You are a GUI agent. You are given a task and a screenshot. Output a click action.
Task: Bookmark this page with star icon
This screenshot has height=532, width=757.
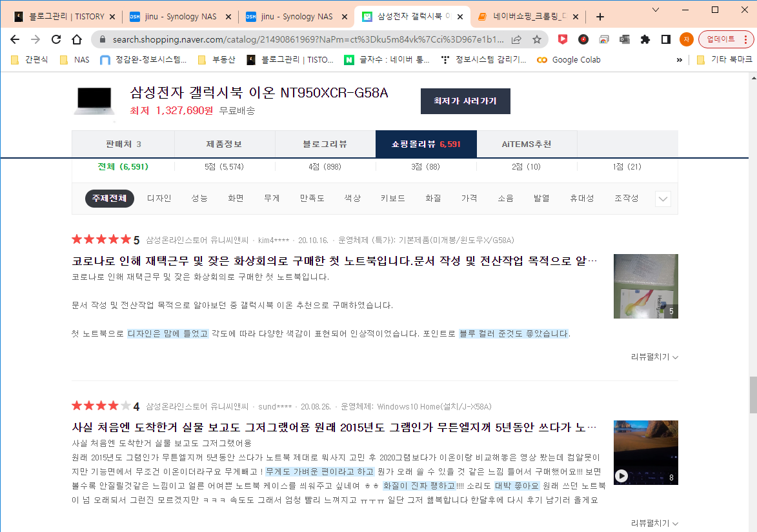[536, 39]
